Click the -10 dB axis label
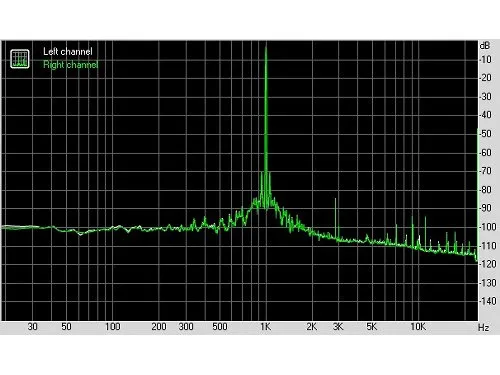The width and height of the screenshot is (500, 375). click(485, 60)
